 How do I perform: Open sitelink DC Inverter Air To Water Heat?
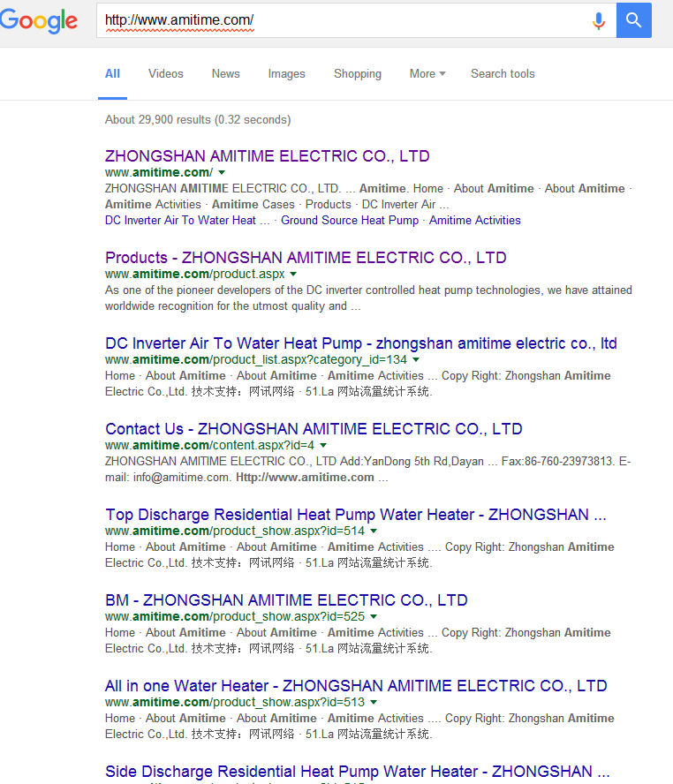pyautogui.click(x=187, y=221)
